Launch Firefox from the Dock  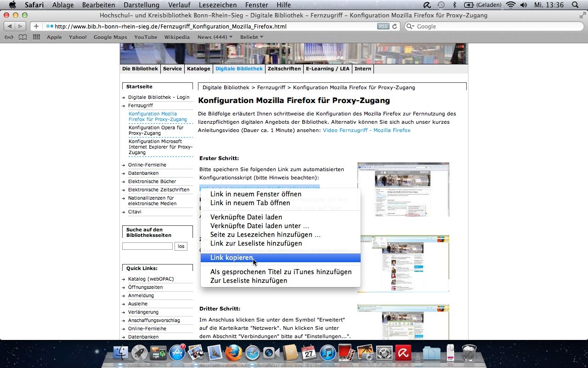coord(233,353)
